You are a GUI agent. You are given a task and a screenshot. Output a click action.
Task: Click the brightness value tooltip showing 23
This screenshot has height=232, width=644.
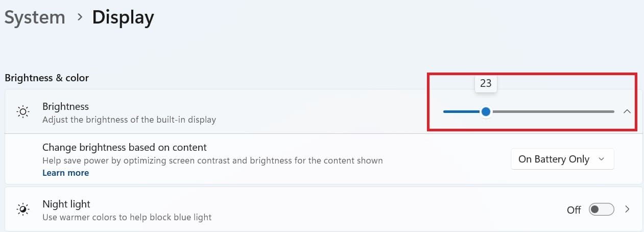pyautogui.click(x=486, y=83)
